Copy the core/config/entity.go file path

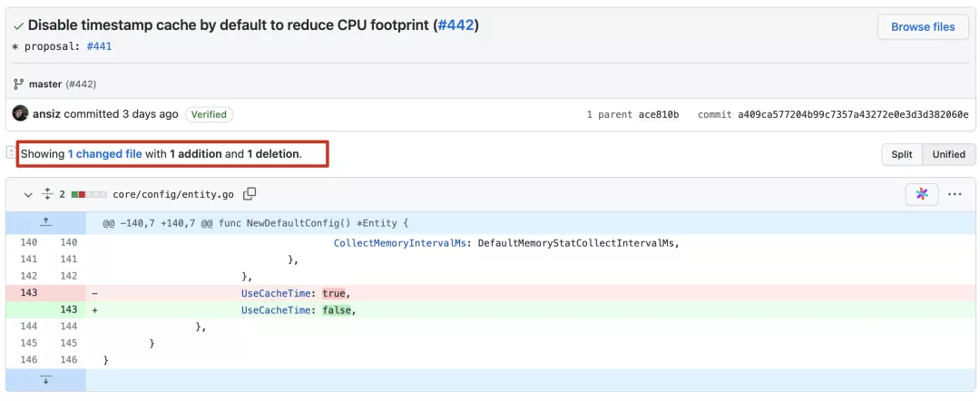click(250, 194)
